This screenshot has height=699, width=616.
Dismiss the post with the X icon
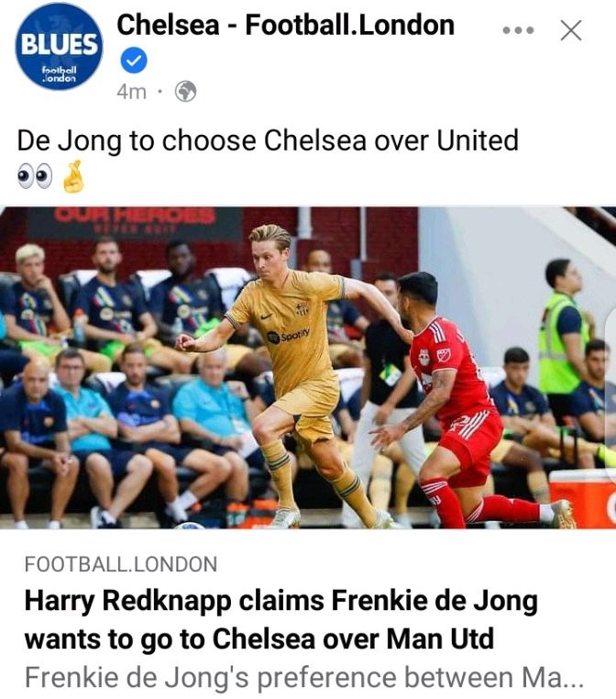point(571,30)
